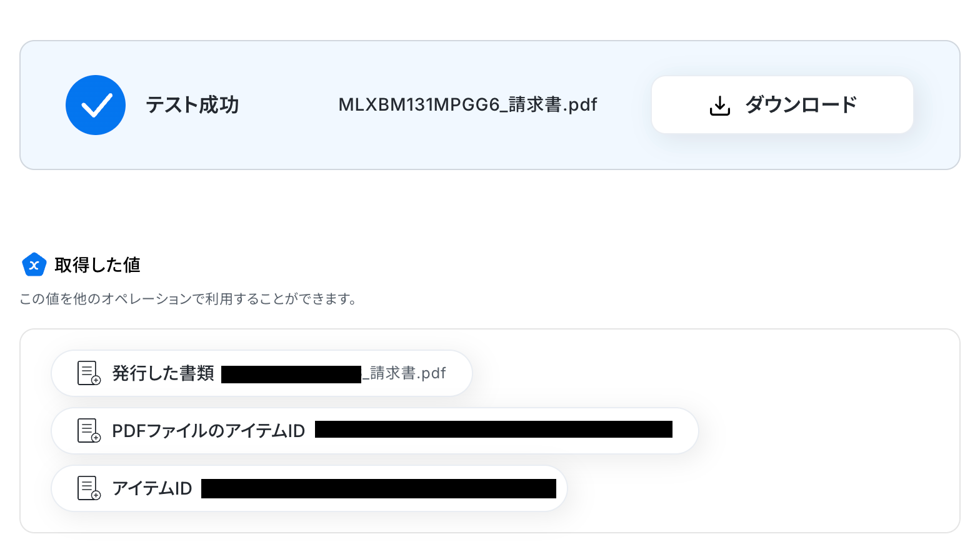Screen dimensions: 980x554
Task: Click the document icon next to PDFファイルのアイテムID
Action: tap(89, 431)
